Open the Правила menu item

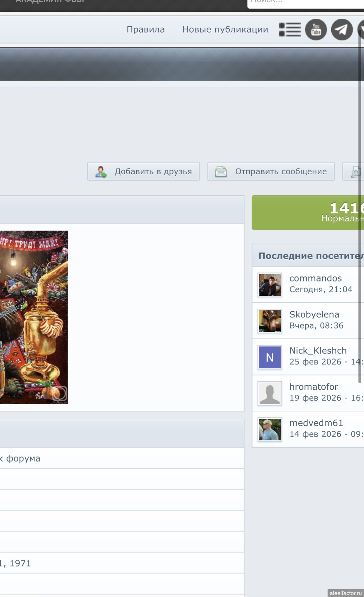(145, 30)
